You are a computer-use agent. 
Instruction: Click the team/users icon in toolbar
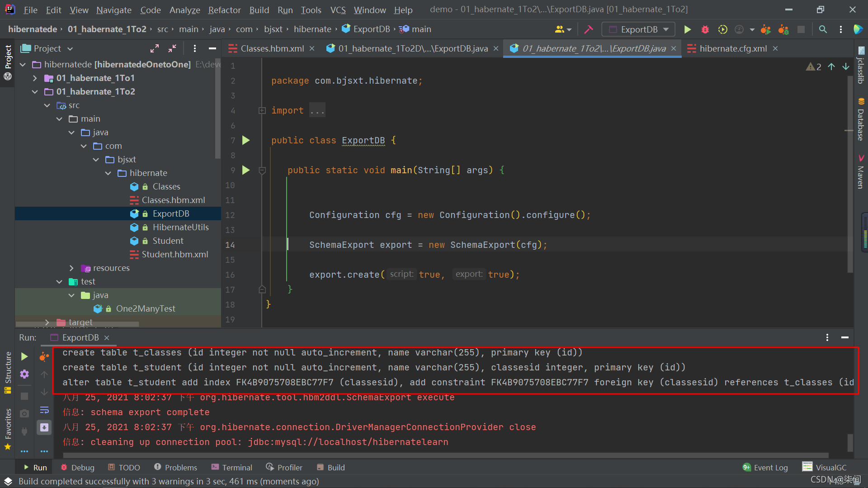click(563, 29)
